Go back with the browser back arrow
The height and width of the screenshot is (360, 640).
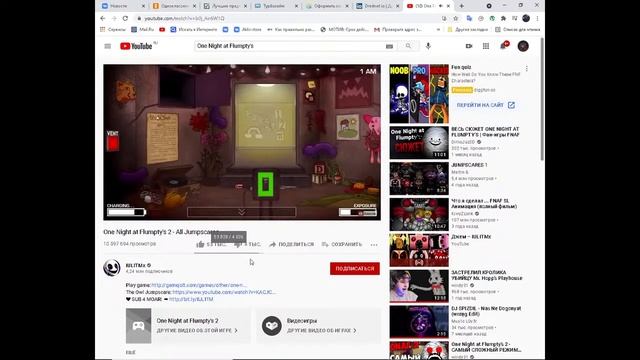click(x=103, y=18)
